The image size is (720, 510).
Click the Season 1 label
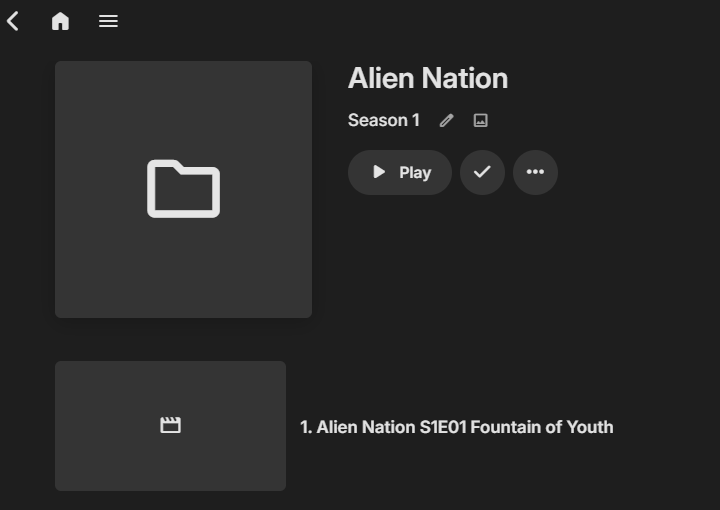pyautogui.click(x=383, y=120)
